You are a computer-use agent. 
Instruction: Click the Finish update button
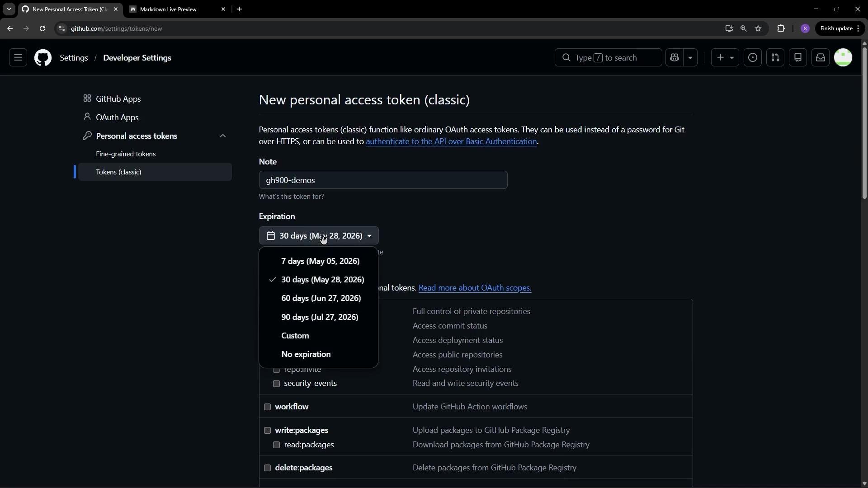click(x=840, y=28)
